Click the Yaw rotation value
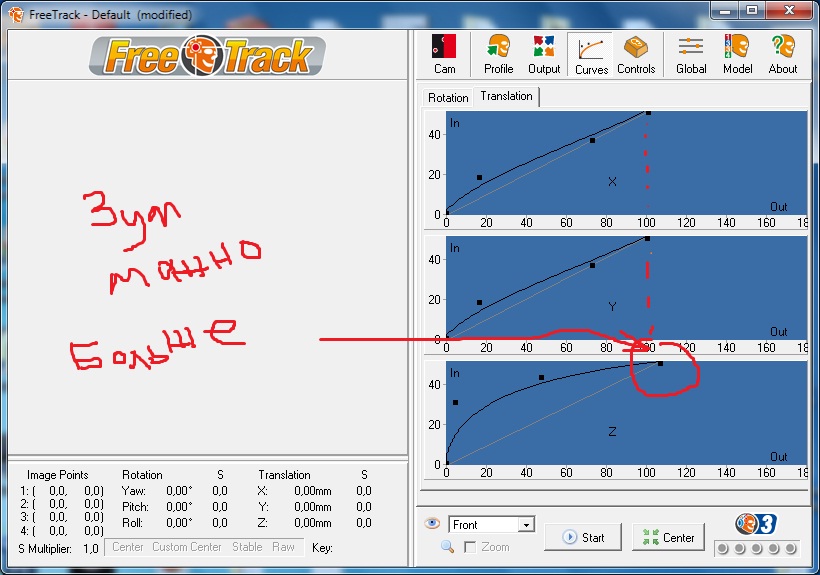Viewport: 820px width, 575px height. coord(179,491)
